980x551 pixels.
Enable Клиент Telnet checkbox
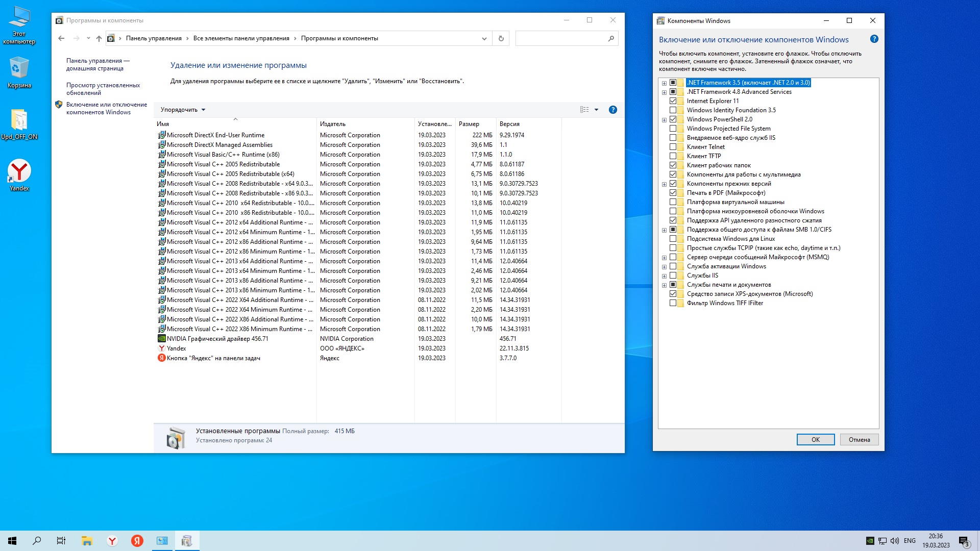(673, 147)
